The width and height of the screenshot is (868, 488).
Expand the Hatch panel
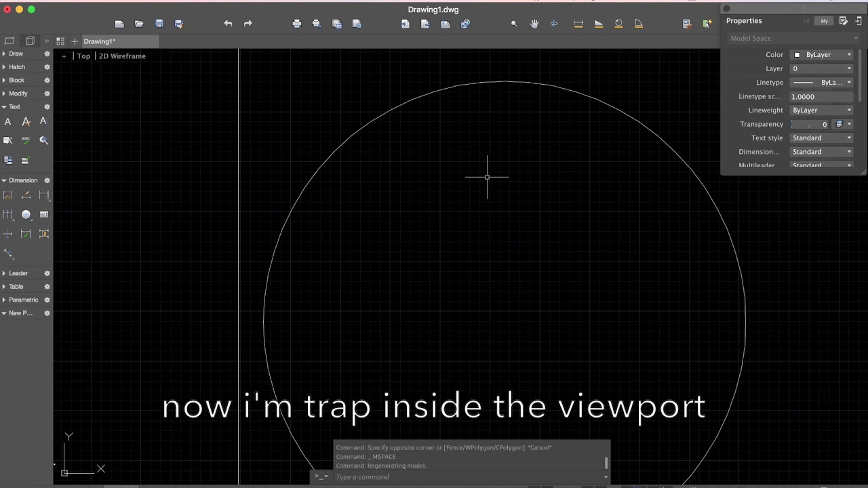[x=4, y=67]
